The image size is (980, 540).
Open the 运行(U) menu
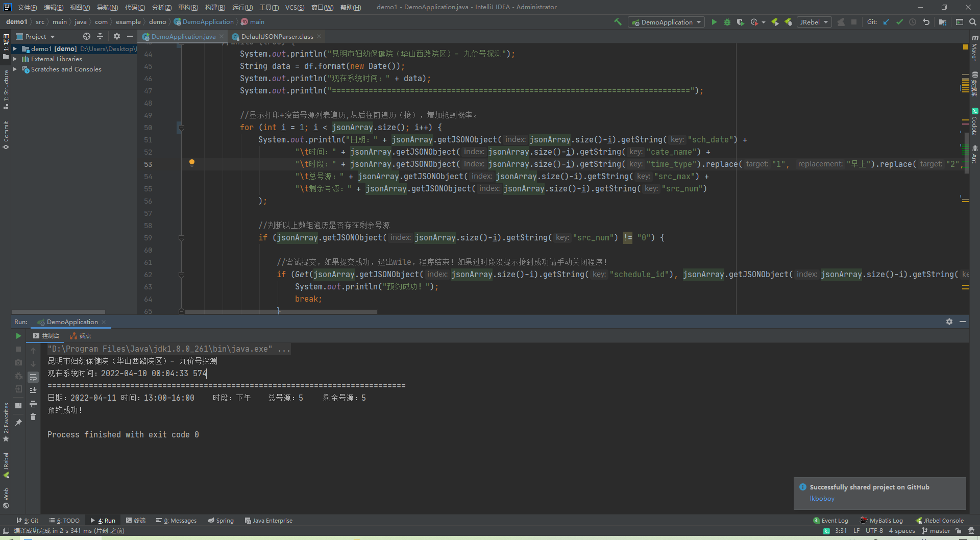pyautogui.click(x=242, y=7)
